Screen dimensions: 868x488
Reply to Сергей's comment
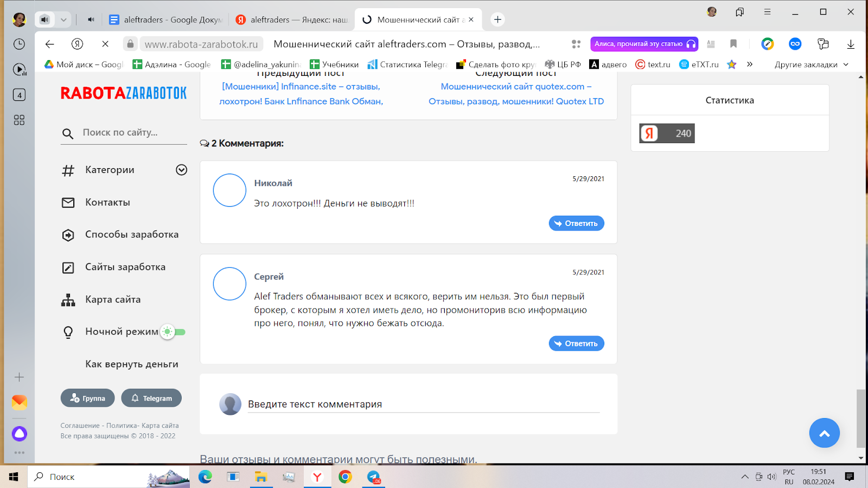[576, 344]
